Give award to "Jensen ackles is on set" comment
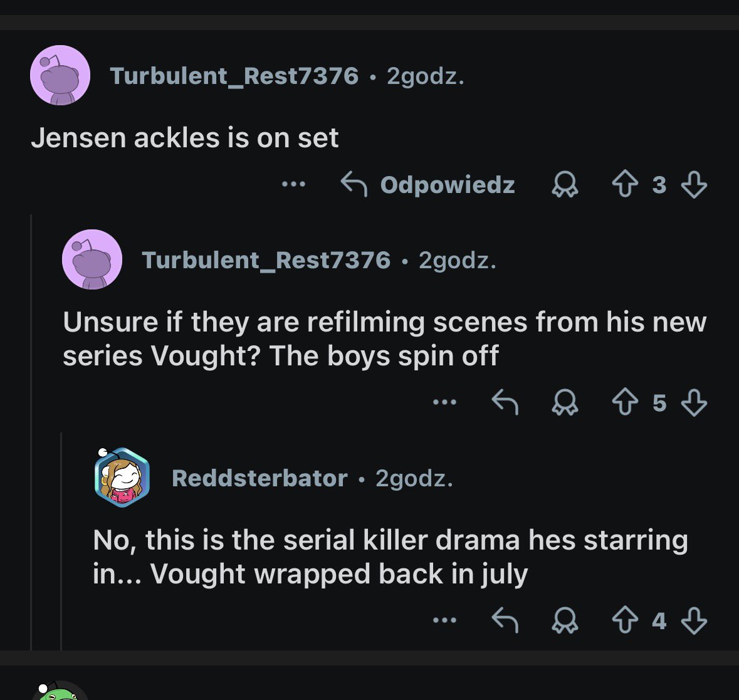 click(x=565, y=184)
